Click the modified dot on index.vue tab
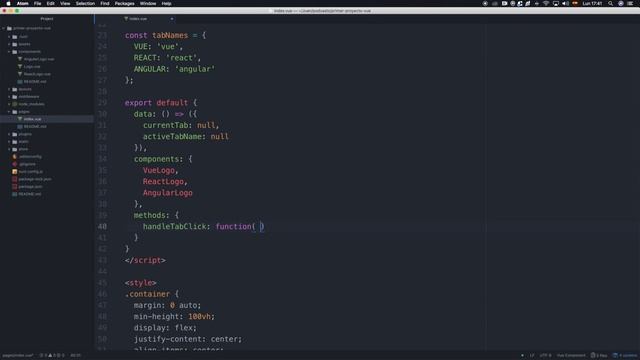Viewport: 640px width, 360px height. [x=172, y=19]
